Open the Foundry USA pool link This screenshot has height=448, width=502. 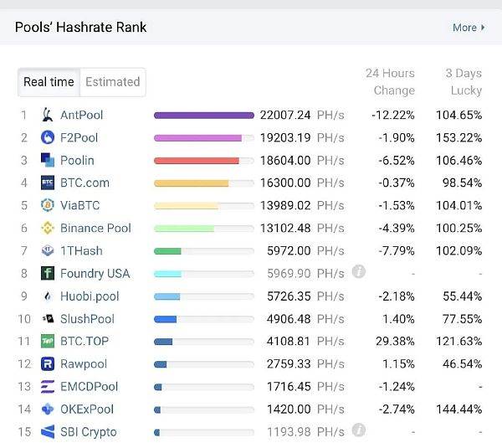pyautogui.click(x=95, y=274)
